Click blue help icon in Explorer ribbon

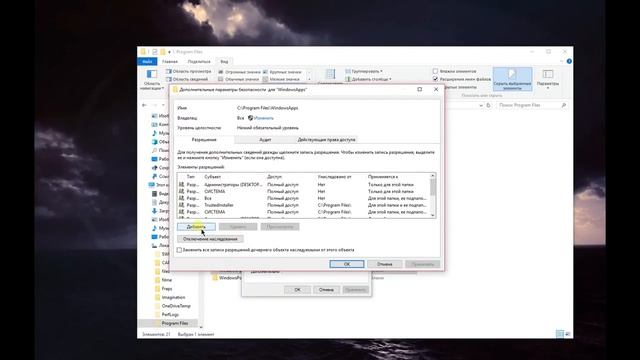pos(569,61)
